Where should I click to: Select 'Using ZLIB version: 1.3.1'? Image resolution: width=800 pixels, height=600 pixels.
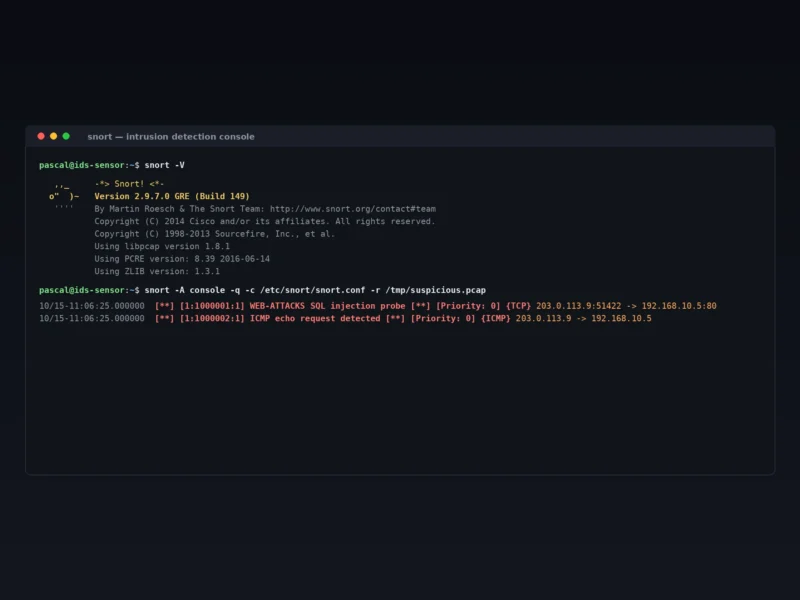pos(157,271)
